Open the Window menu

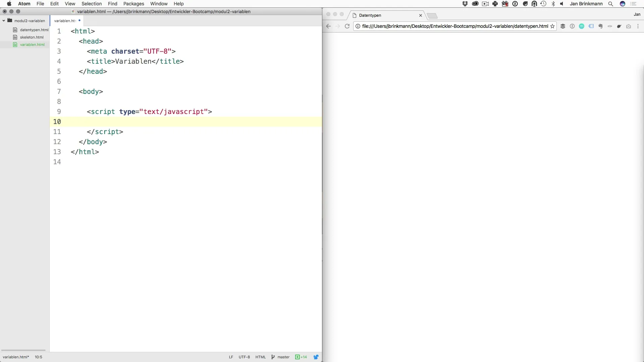(x=159, y=4)
